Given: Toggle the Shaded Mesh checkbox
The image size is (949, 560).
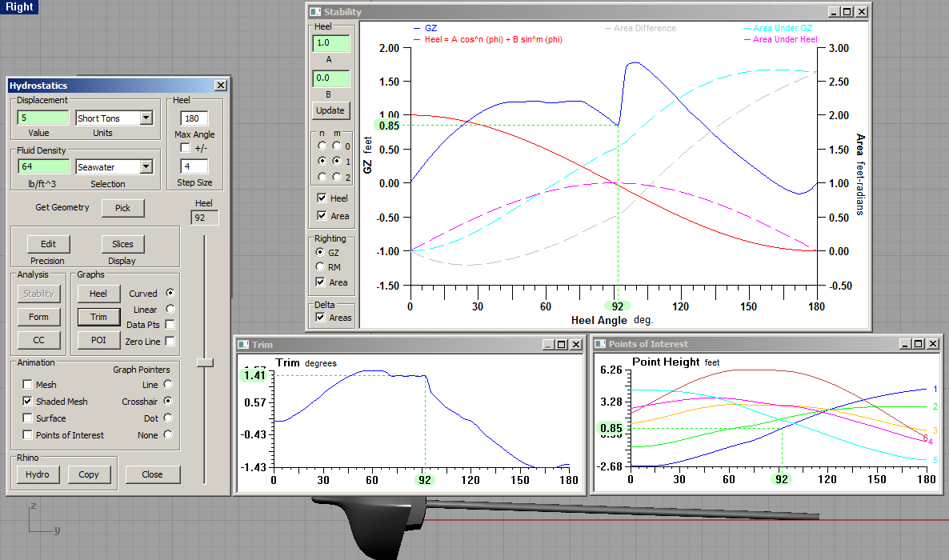Looking at the screenshot, I should point(27,401).
